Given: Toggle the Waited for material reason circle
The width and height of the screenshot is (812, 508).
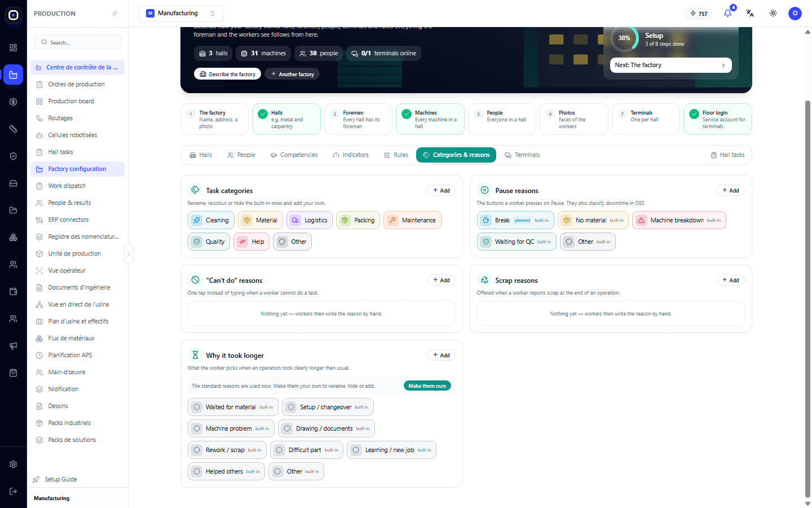Looking at the screenshot, I should [x=197, y=407].
